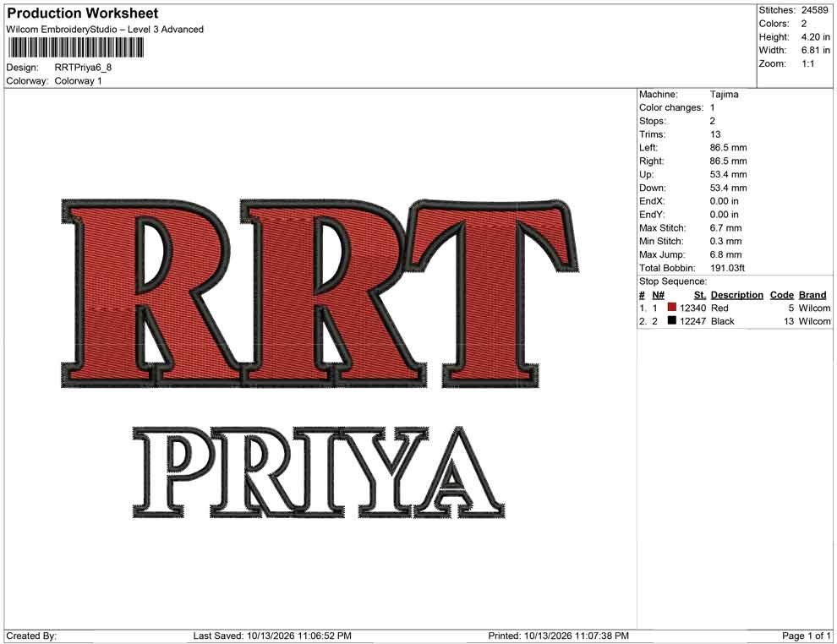
Task: Click the 'EndY:' label
Action: pyautogui.click(x=652, y=215)
